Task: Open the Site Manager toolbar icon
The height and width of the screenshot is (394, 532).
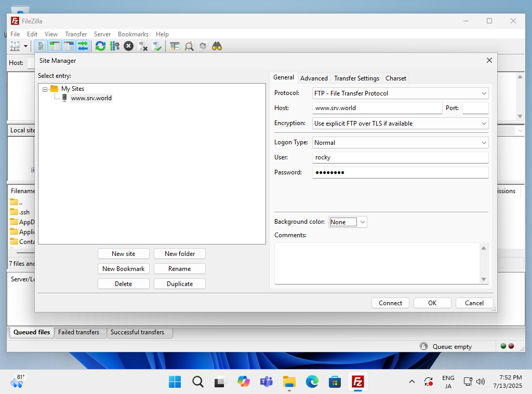Action: [15, 46]
